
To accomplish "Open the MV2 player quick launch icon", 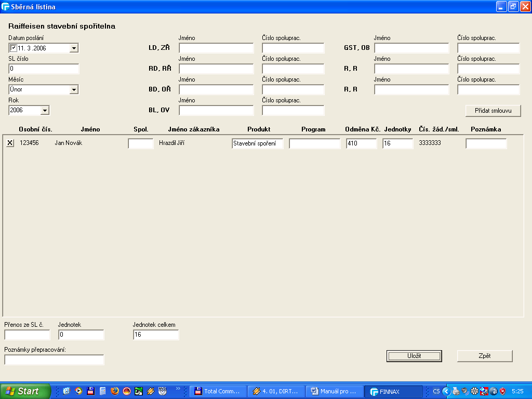I will (163, 391).
